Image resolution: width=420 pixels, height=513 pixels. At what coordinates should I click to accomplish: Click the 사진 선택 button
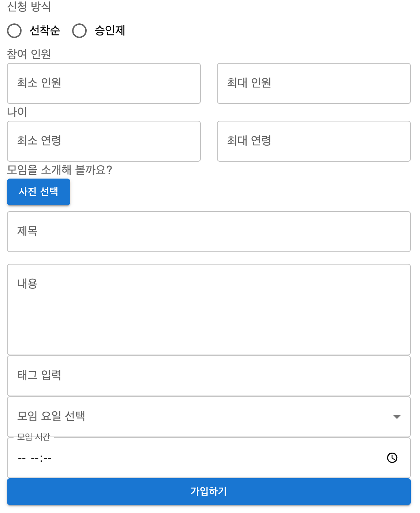click(38, 192)
